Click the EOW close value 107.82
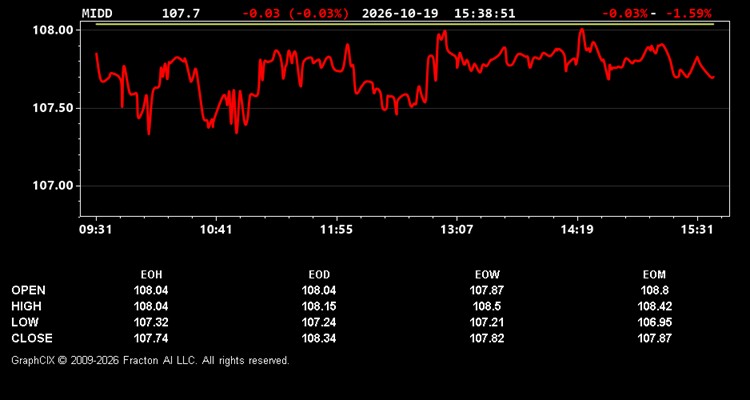The height and width of the screenshot is (400, 750). click(487, 338)
